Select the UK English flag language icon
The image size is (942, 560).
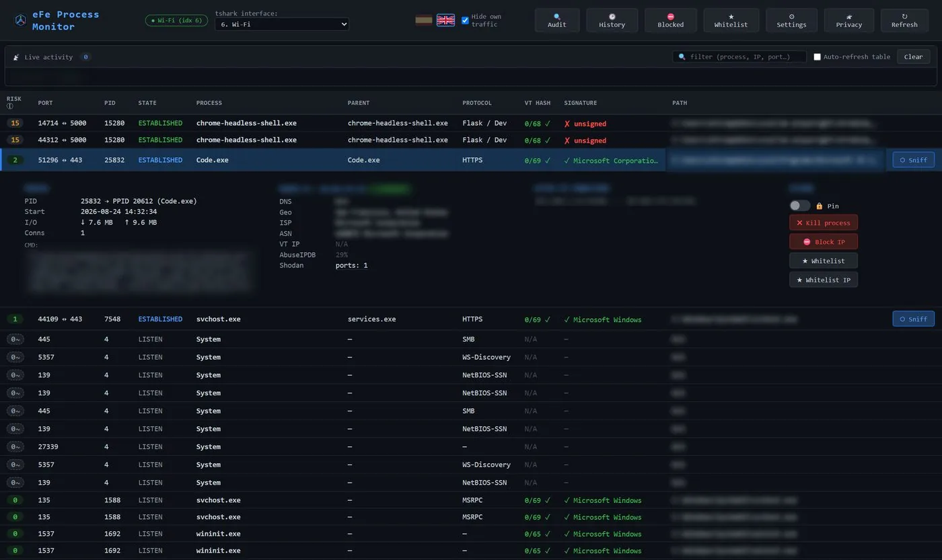pyautogui.click(x=445, y=20)
